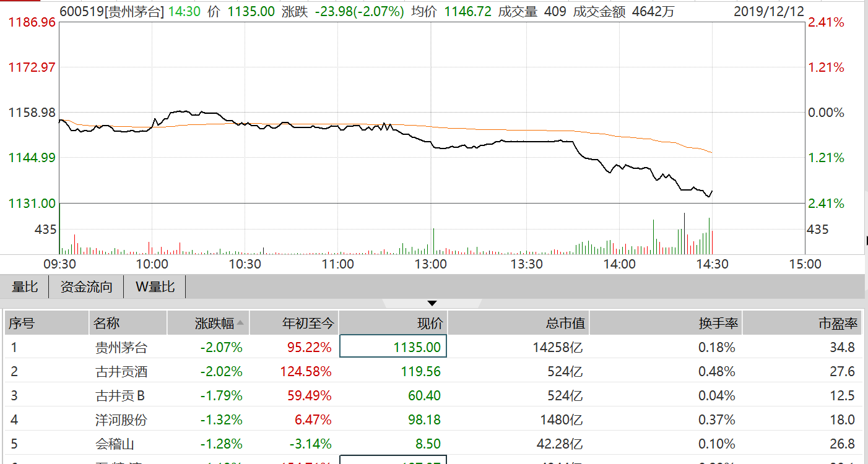Select the 古井贡酒 stock name
Image resolution: width=868 pixels, height=464 pixels.
coord(121,372)
